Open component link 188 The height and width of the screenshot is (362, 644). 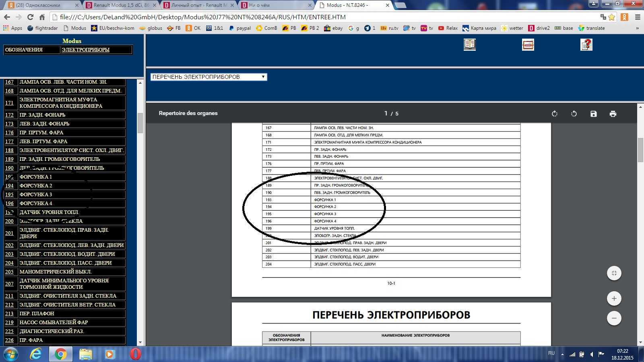click(x=9, y=150)
